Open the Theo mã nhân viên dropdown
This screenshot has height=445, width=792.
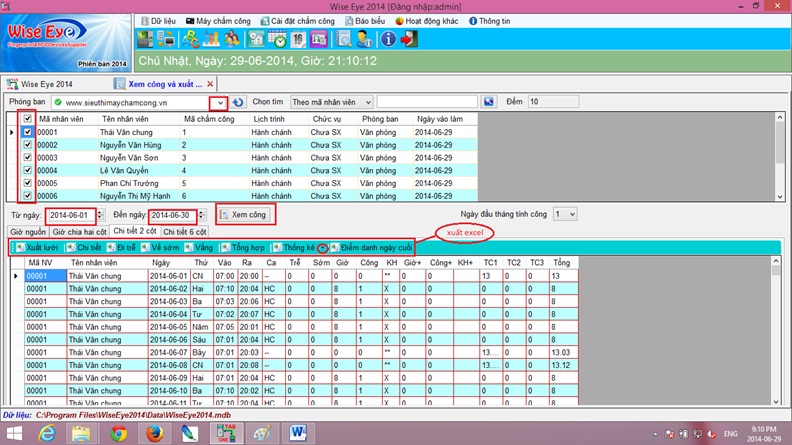coord(368,102)
